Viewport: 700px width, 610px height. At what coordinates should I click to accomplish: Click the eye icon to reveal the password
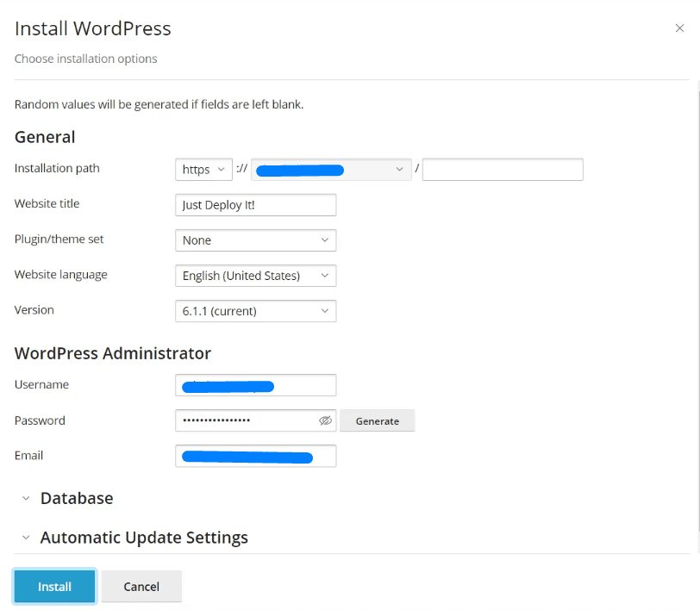click(325, 420)
